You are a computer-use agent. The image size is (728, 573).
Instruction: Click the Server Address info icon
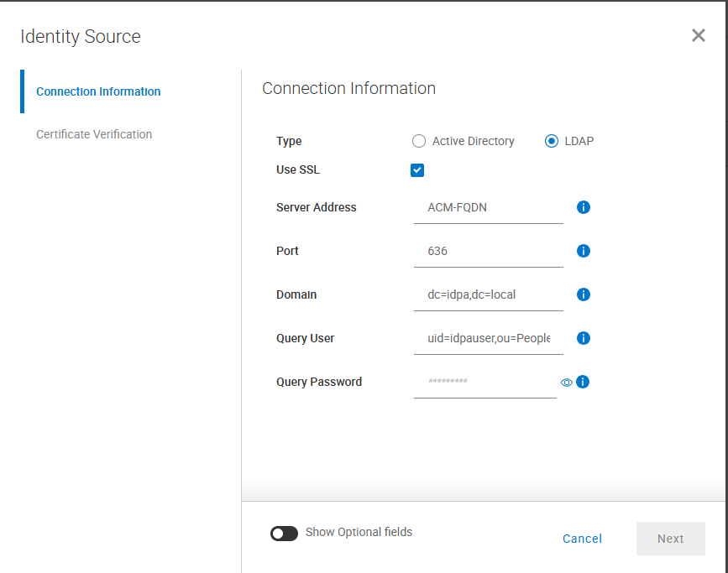pos(584,207)
